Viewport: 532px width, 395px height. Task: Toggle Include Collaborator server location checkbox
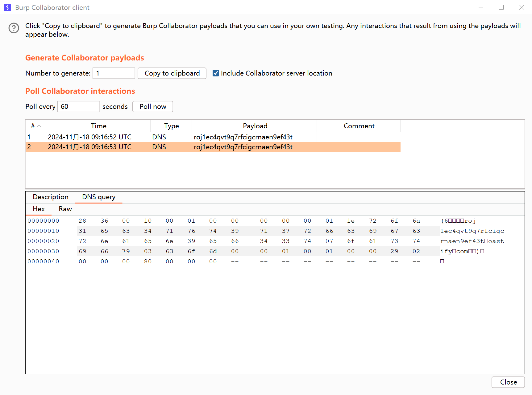[216, 73]
